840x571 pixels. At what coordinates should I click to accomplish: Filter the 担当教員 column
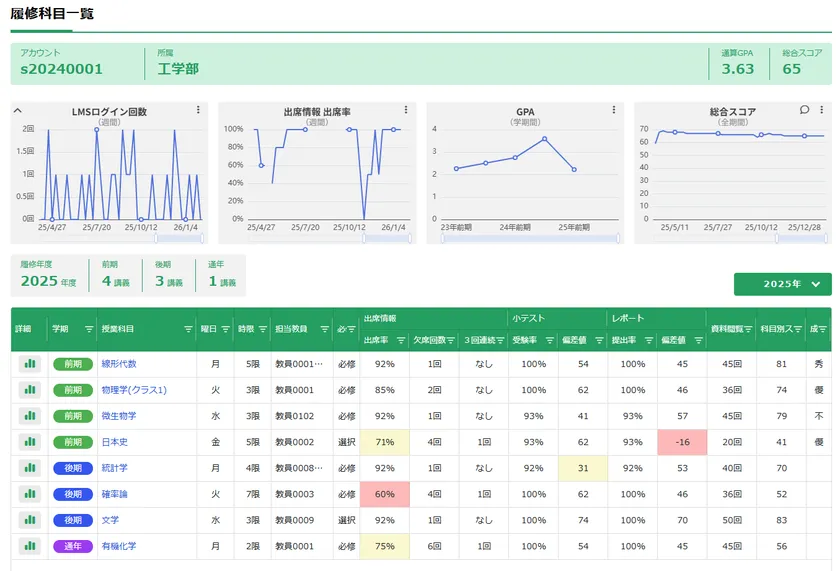324,328
